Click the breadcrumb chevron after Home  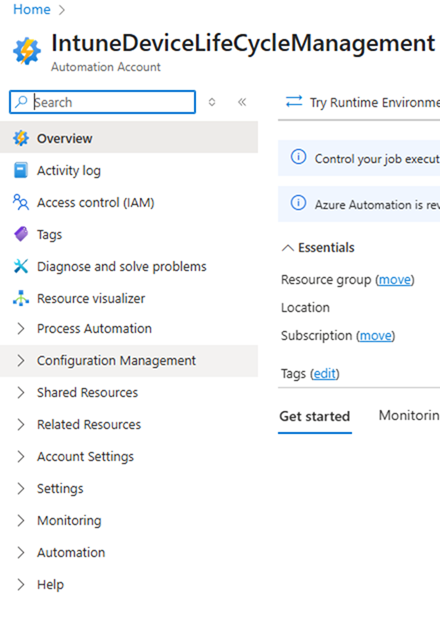pyautogui.click(x=61, y=10)
